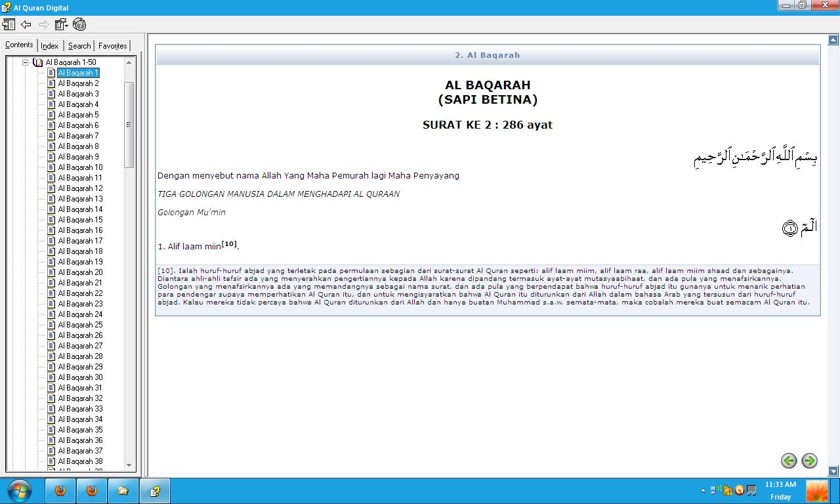Screen dimensions: 840x504
Task: Open Al Baqarah 28 topic
Action: tap(80, 356)
